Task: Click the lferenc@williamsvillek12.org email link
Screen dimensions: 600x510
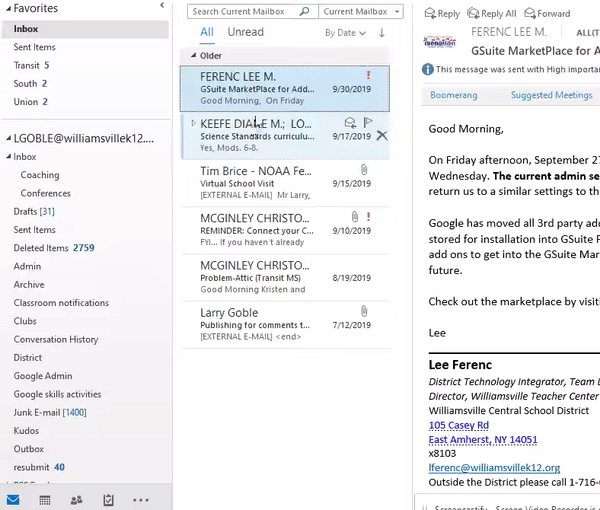Action: (x=494, y=468)
